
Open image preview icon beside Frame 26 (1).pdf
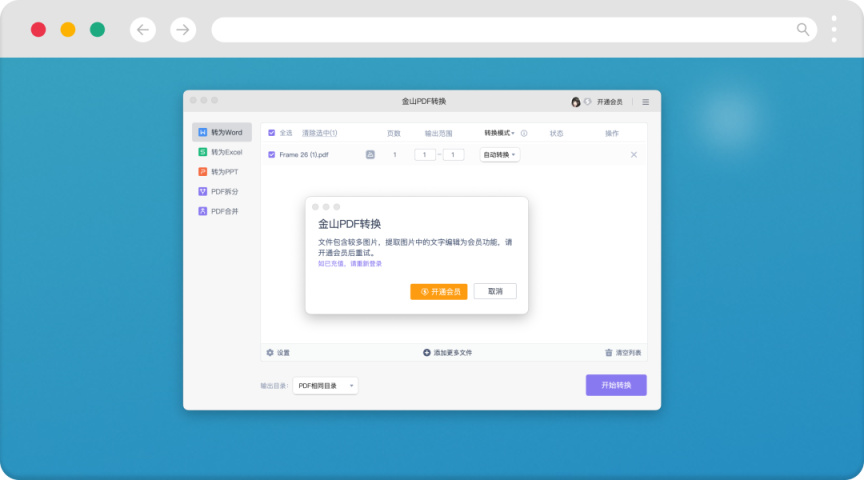coord(370,155)
